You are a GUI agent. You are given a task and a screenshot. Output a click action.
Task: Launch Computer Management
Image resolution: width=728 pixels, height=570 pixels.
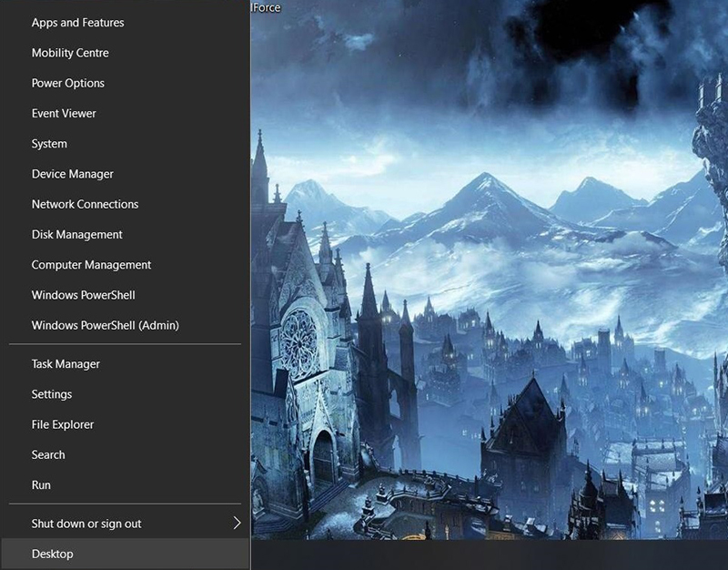pyautogui.click(x=91, y=265)
